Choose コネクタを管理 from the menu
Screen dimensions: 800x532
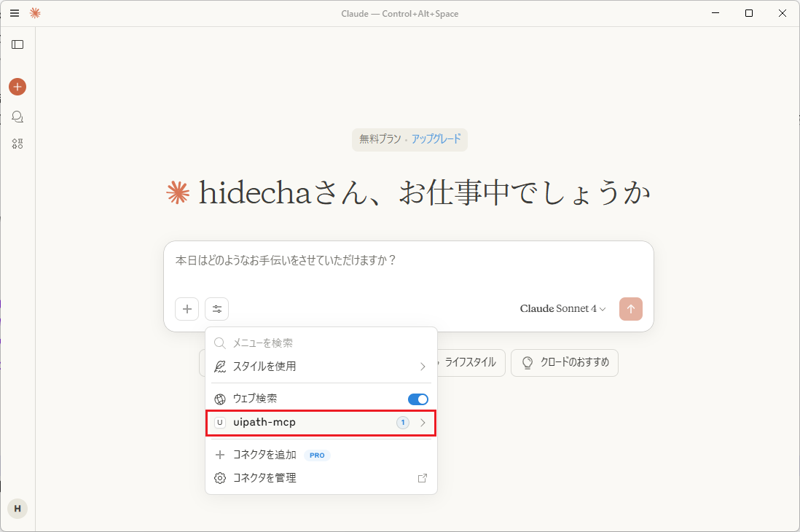321,478
